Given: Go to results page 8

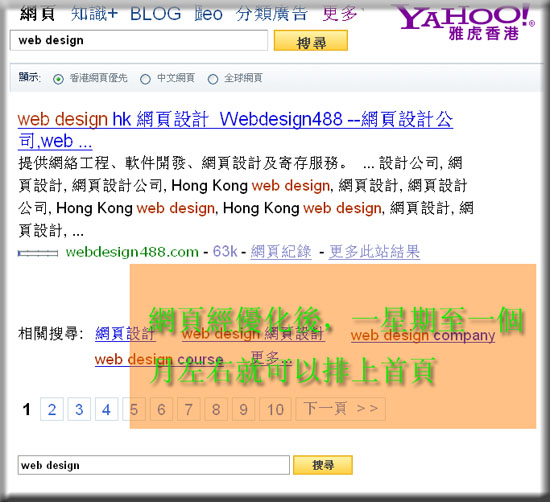Looking at the screenshot, I should tap(216, 409).
